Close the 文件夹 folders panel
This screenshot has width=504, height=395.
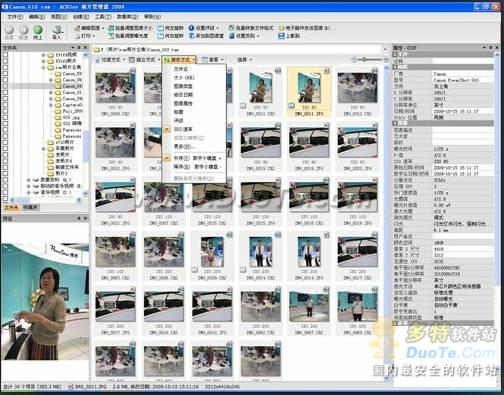(x=85, y=48)
